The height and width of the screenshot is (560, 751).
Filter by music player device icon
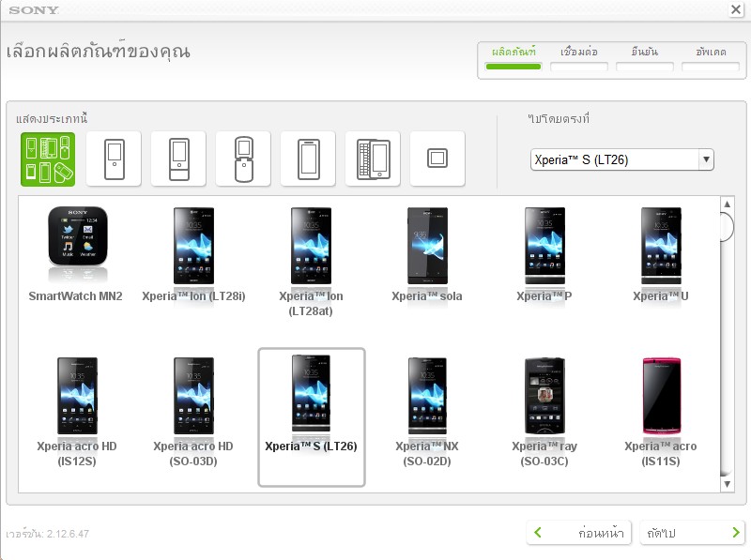tap(114, 159)
